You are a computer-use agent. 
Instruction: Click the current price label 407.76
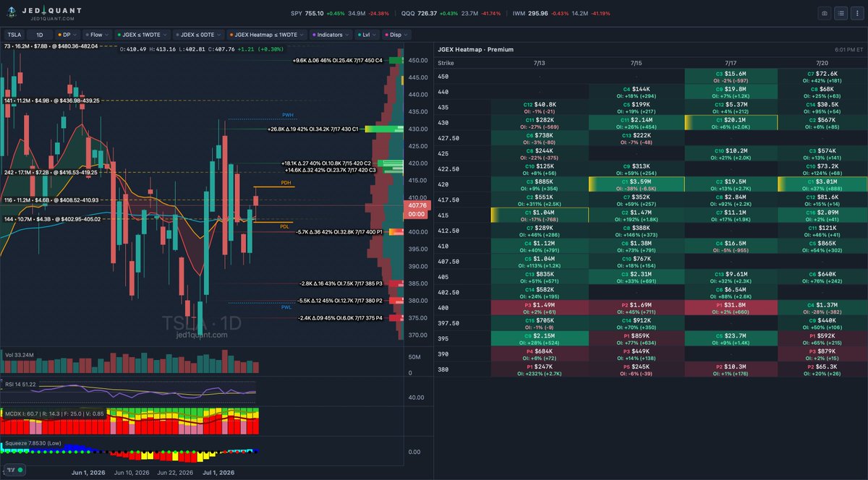417,205
